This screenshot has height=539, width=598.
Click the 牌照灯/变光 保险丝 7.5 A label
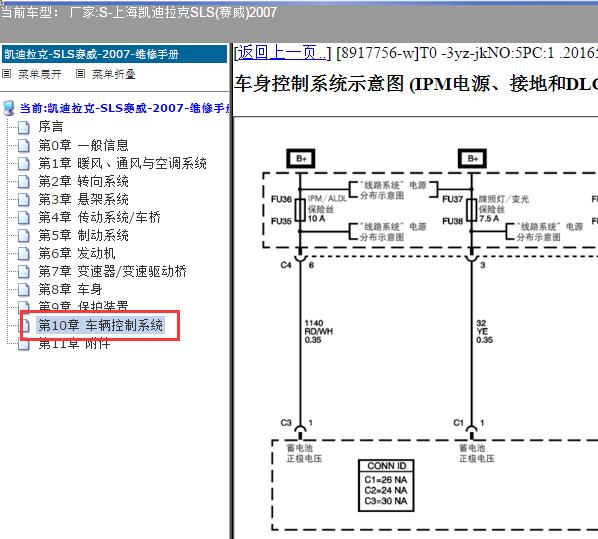click(x=503, y=209)
